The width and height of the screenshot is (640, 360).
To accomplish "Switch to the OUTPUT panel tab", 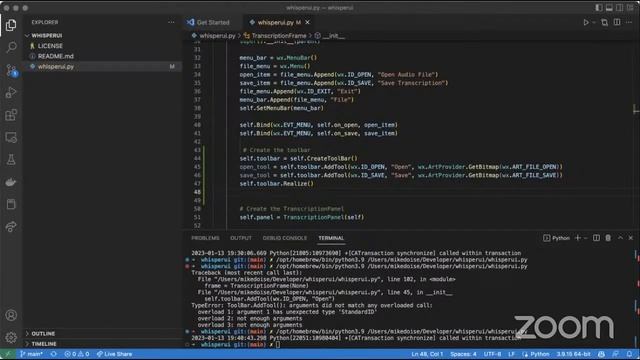I will (x=241, y=238).
